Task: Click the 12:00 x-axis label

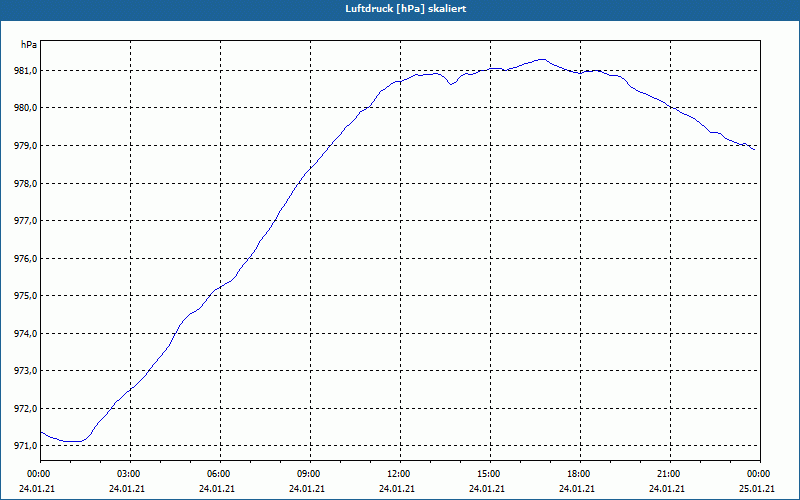Action: click(400, 474)
